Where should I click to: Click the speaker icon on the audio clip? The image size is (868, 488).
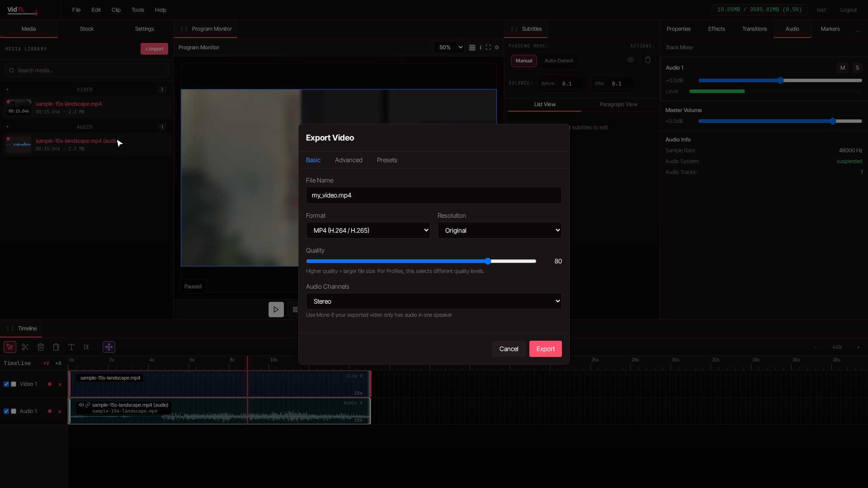(81, 405)
